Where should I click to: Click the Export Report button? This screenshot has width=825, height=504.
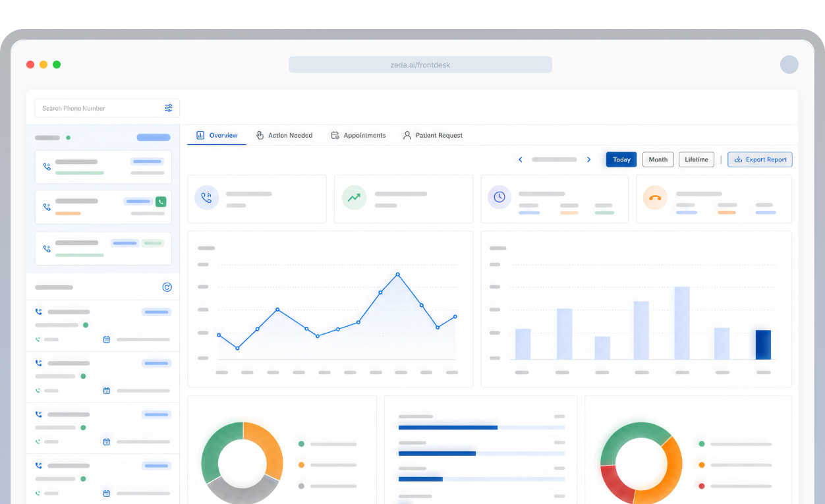[760, 159]
